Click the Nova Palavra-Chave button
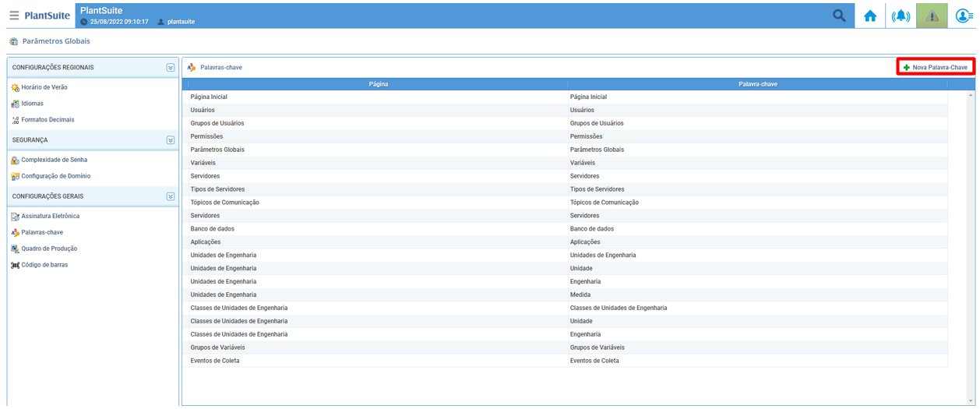Viewport: 980px width, 409px height. click(936, 68)
